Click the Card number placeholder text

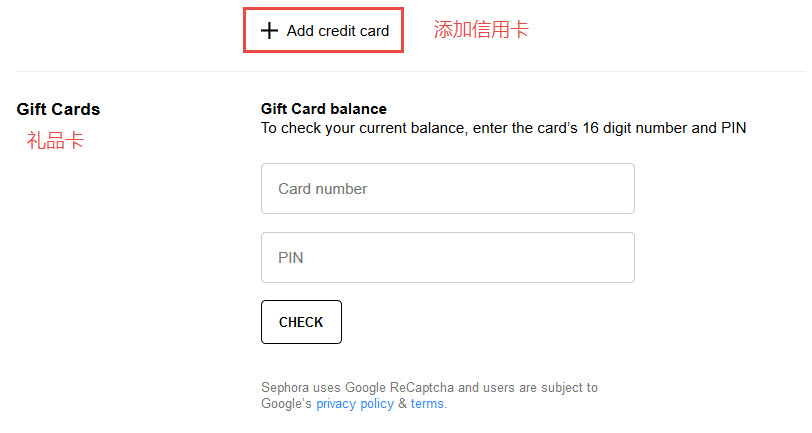pos(323,189)
